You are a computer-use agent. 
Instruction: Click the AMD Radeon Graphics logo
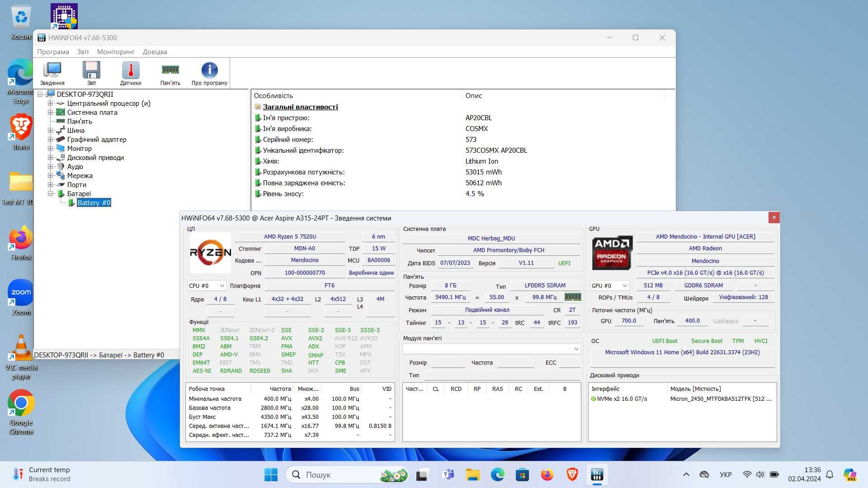pos(612,253)
